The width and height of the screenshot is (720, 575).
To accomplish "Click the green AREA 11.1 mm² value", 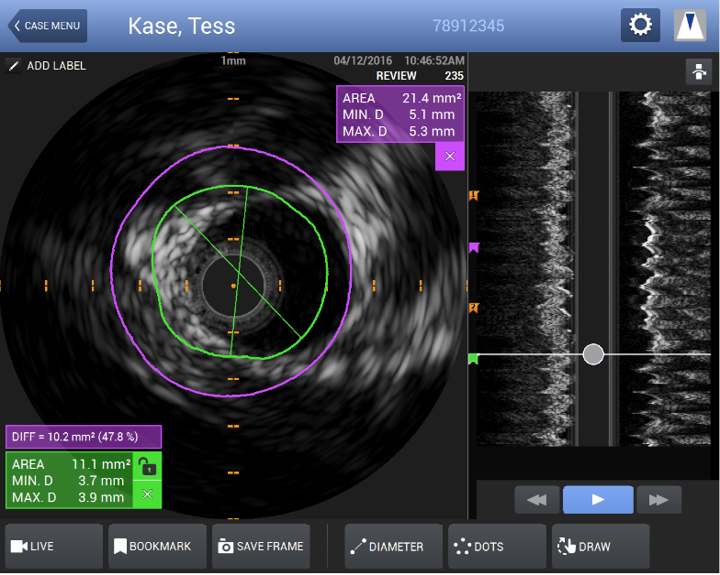I will (x=101, y=464).
